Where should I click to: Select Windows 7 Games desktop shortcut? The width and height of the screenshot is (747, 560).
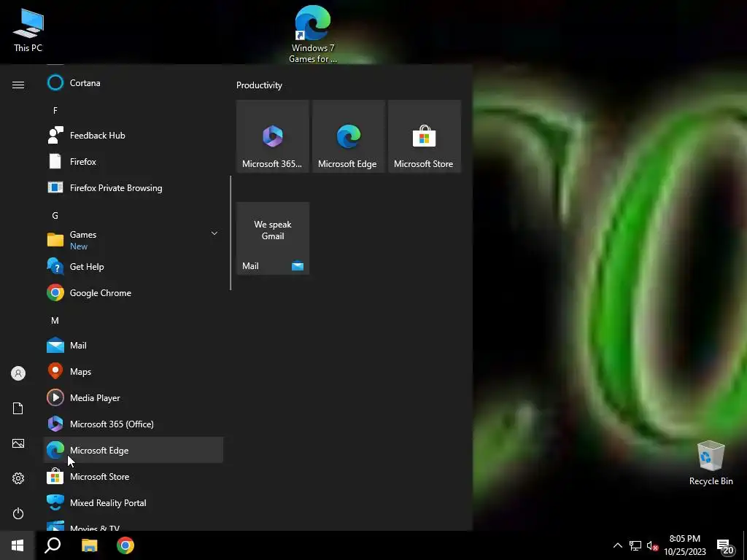coord(313,34)
